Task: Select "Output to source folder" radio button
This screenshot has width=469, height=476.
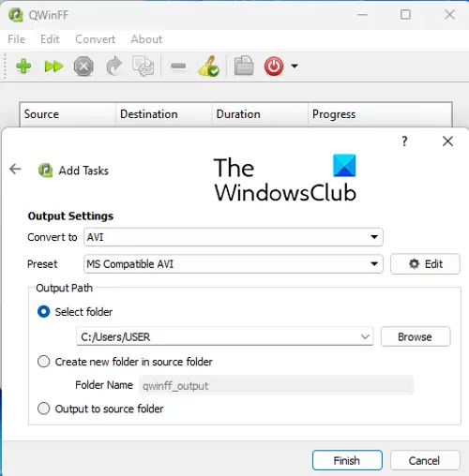Action: (43, 409)
